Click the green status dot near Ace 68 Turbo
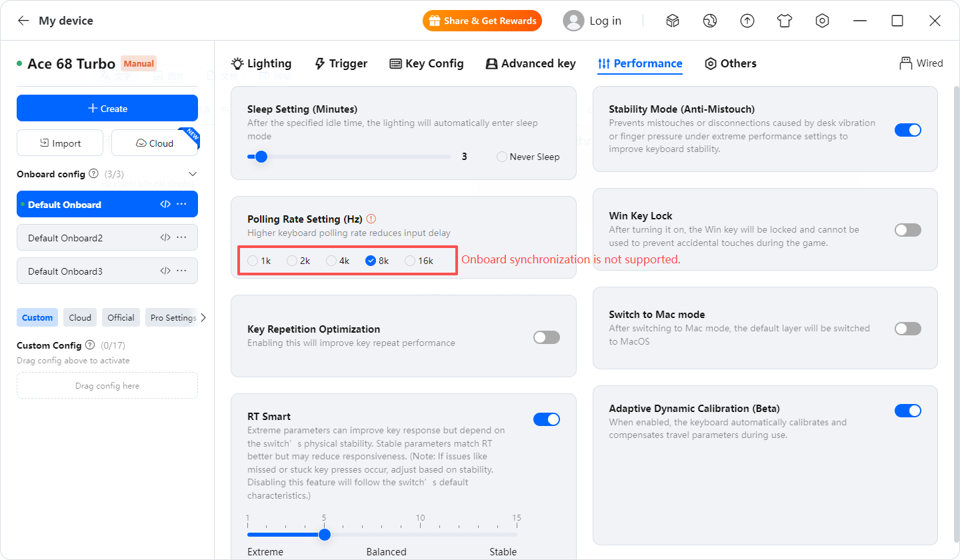The image size is (960, 560). pos(19,64)
